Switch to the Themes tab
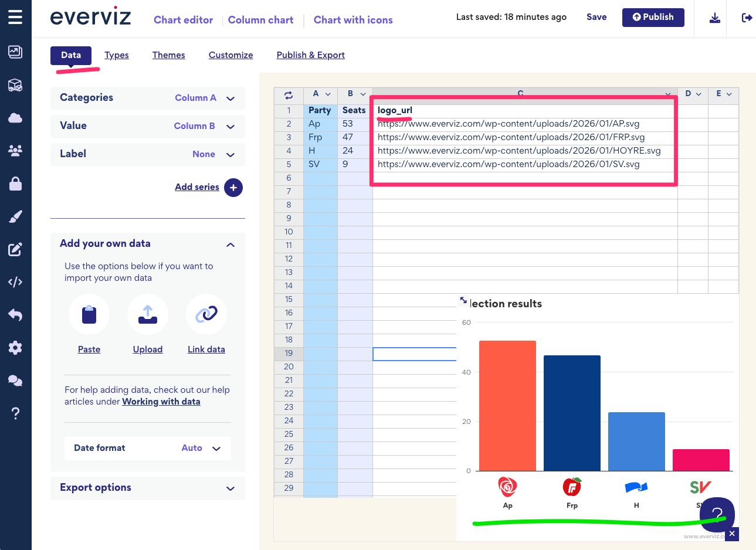Viewport: 756px width, 550px height. click(168, 55)
